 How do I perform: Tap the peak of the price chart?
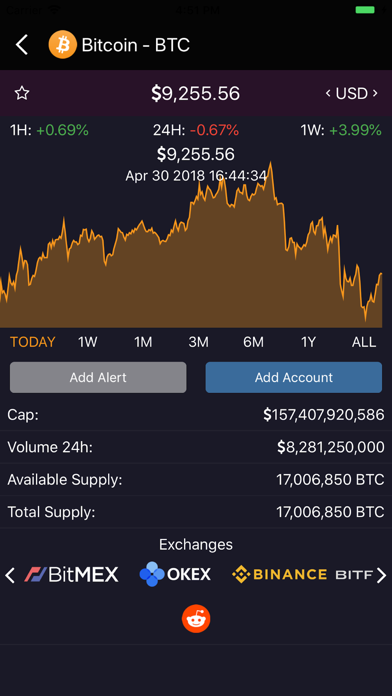click(x=270, y=163)
